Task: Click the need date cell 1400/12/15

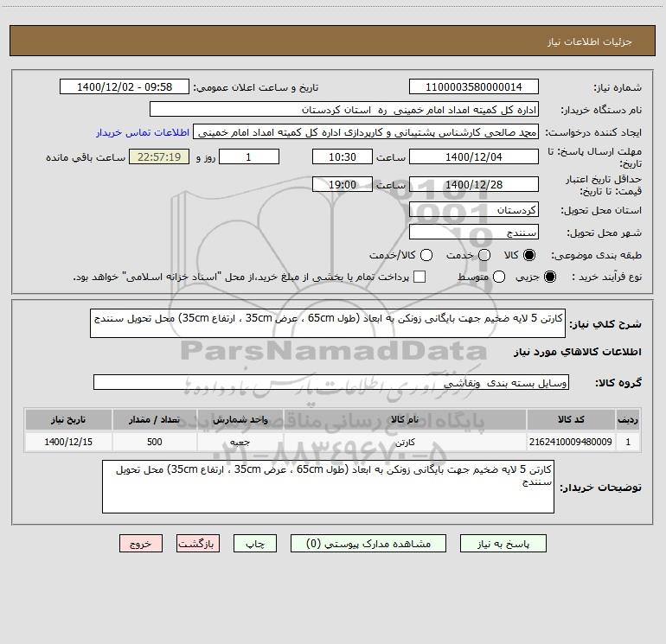Action: click(68, 442)
